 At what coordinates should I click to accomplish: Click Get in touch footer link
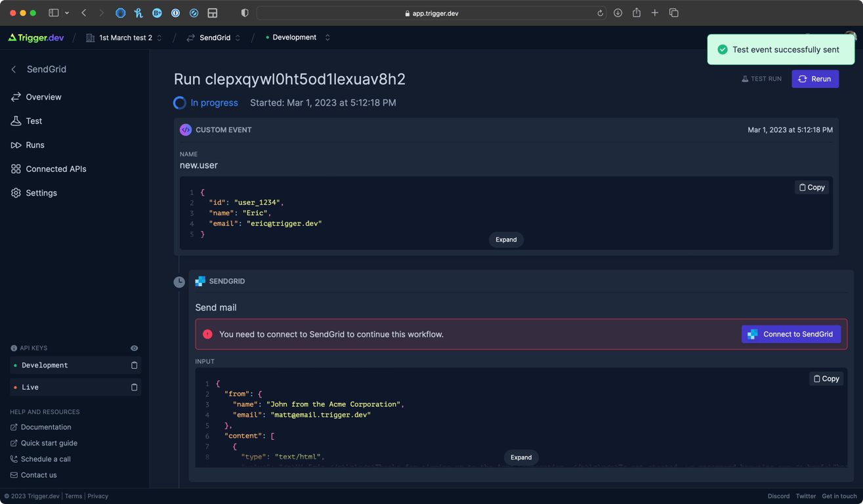click(x=839, y=496)
